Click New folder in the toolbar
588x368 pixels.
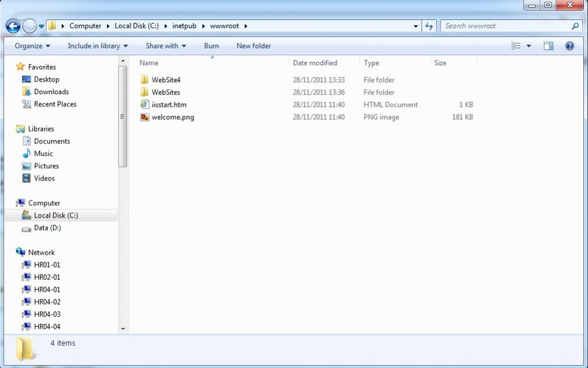253,46
